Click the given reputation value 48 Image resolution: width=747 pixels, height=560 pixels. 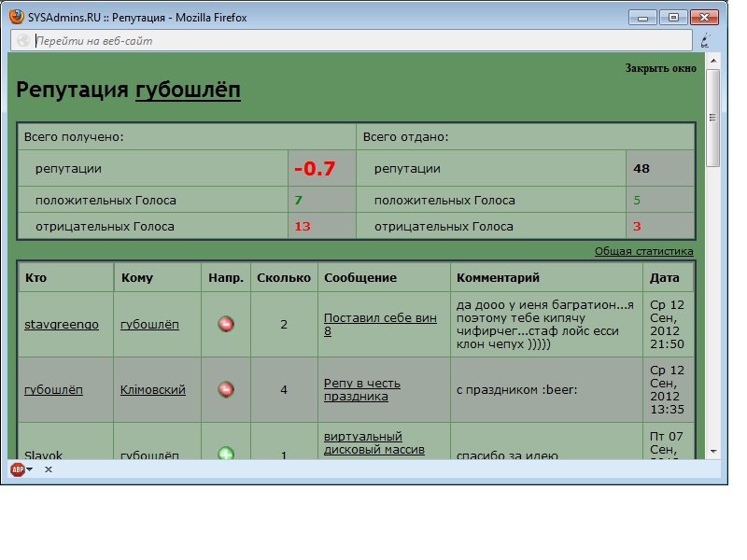641,169
